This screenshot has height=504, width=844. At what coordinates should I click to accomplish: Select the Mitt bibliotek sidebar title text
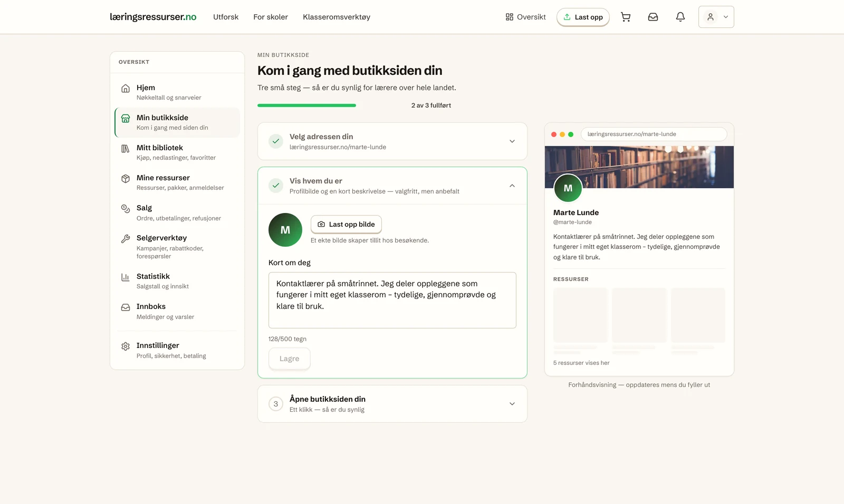click(x=160, y=148)
